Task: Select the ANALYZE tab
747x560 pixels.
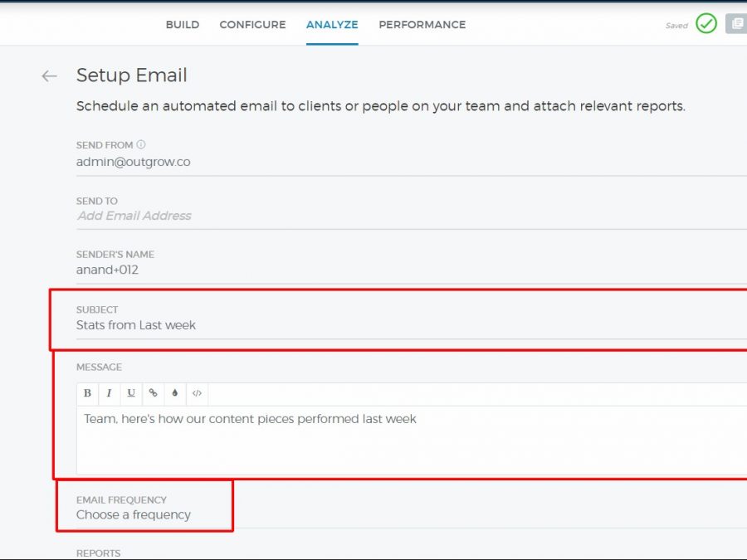Action: [x=332, y=25]
